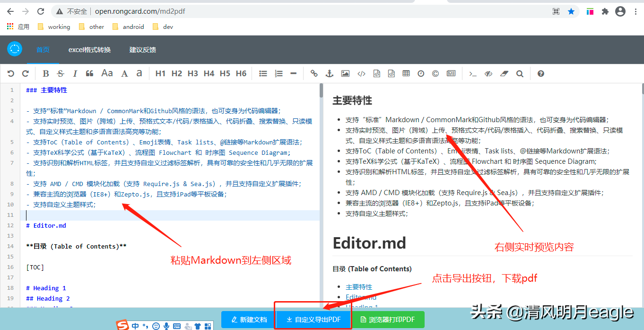Insert current datetime with clock icon
644x330 pixels.
click(421, 73)
